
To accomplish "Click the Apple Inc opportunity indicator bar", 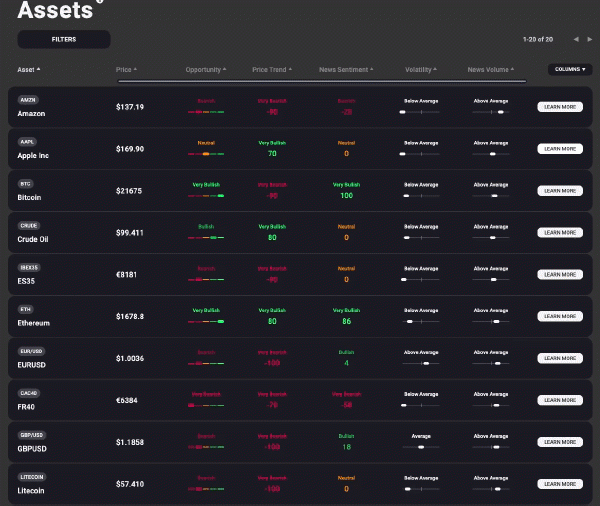I will click(206, 154).
